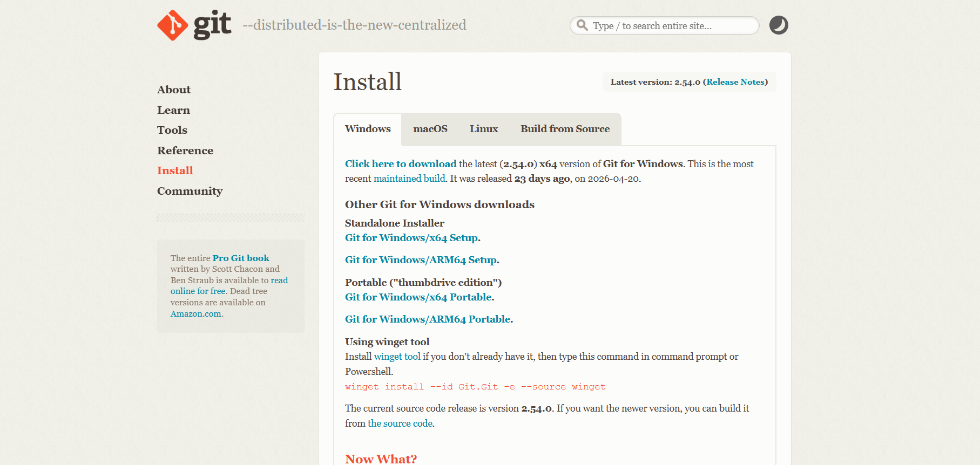
Task: Navigate to Reference in sidebar
Action: click(185, 151)
